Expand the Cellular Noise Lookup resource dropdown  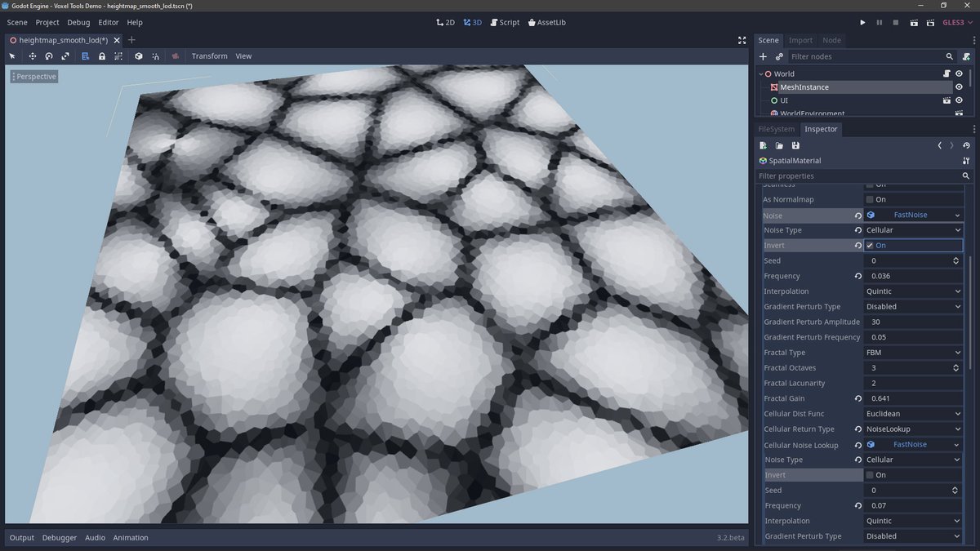(x=958, y=445)
